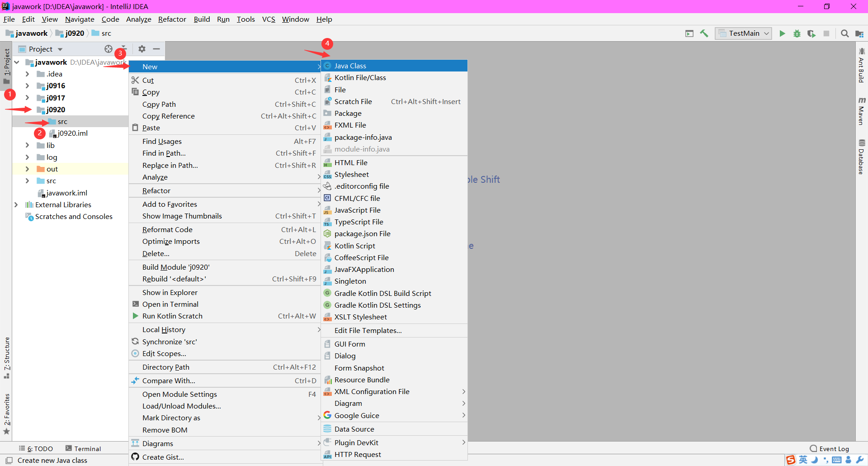Click the Google Guice logo icon
Image resolution: width=868 pixels, height=466 pixels.
pos(328,415)
